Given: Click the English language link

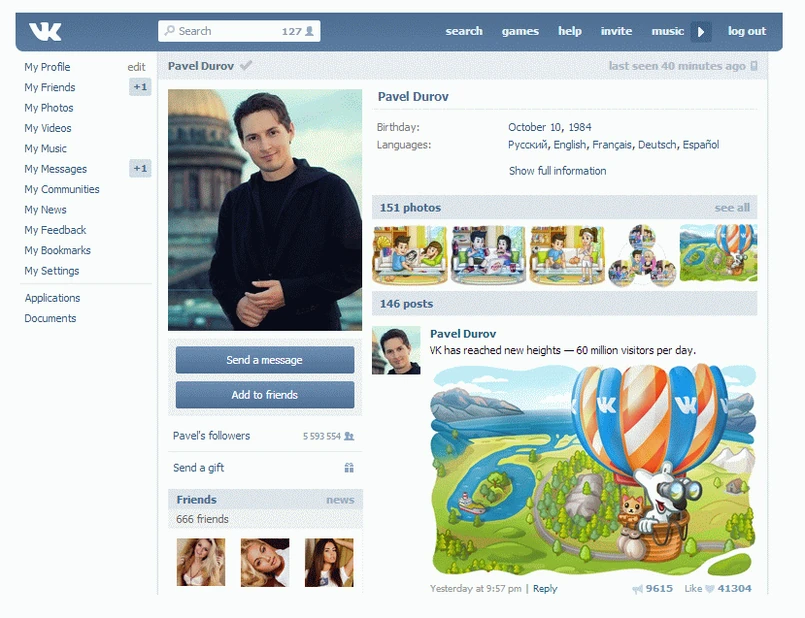Looking at the screenshot, I should 569,145.
